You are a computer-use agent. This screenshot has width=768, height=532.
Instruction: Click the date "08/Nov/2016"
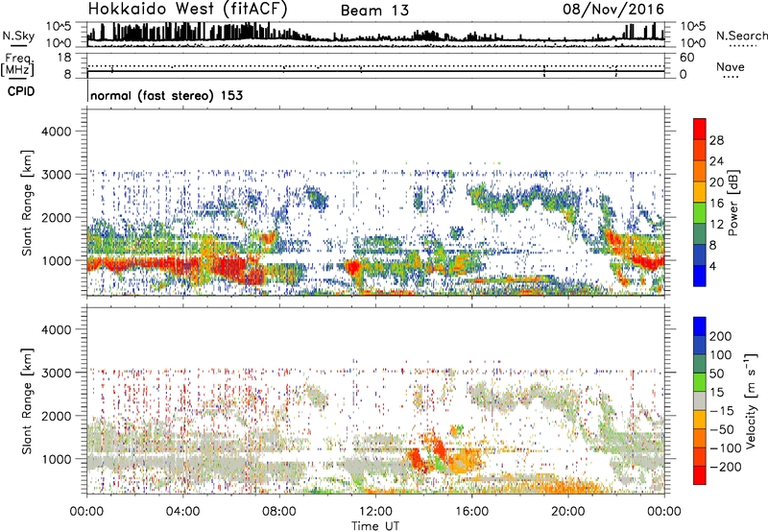613,10
